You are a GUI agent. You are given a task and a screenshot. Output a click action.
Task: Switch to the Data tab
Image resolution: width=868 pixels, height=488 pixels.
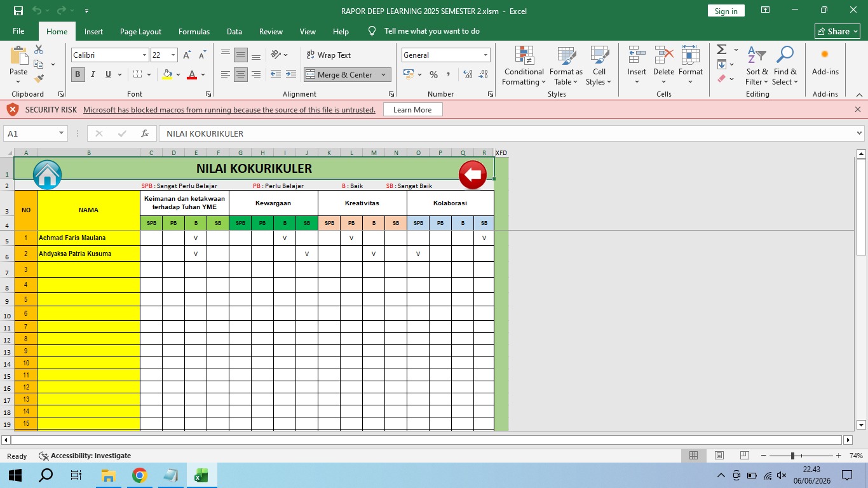click(x=234, y=31)
